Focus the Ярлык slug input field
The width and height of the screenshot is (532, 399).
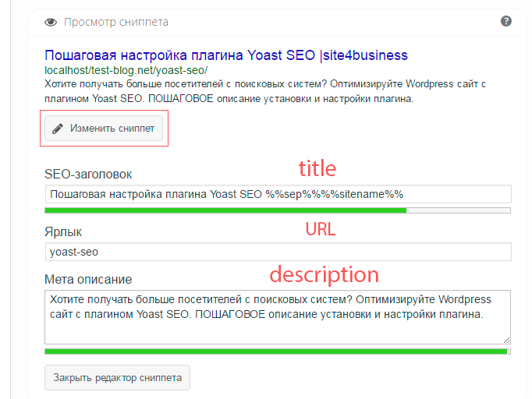tap(278, 252)
